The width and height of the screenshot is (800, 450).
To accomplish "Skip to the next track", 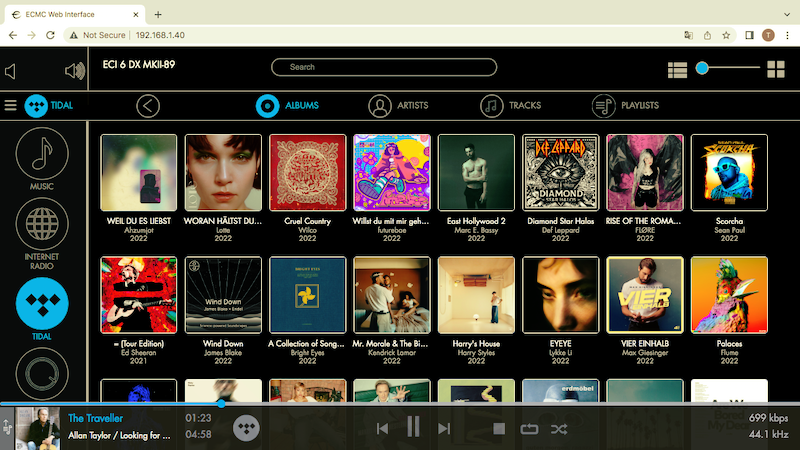I will click(x=444, y=429).
